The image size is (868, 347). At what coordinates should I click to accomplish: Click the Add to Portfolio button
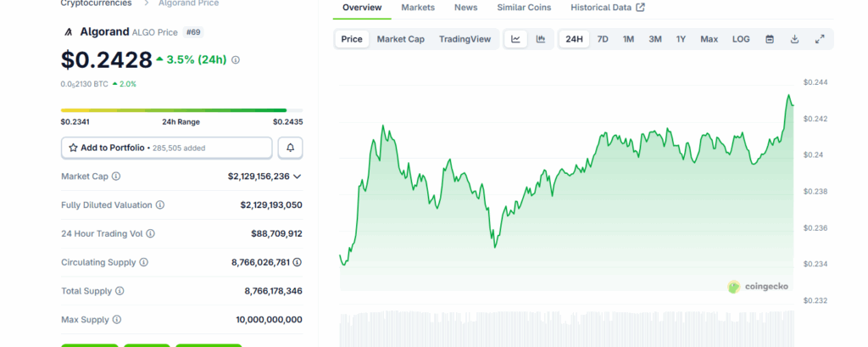coord(167,148)
